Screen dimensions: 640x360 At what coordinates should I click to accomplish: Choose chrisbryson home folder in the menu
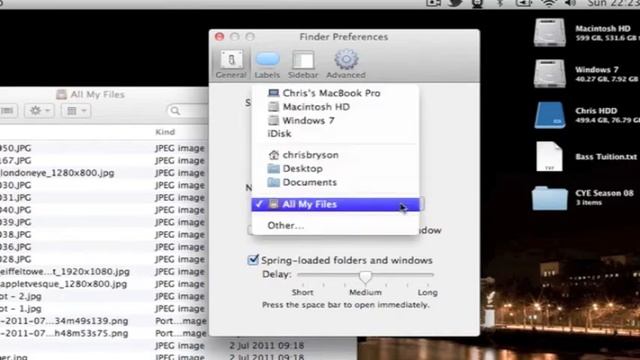[335, 155]
